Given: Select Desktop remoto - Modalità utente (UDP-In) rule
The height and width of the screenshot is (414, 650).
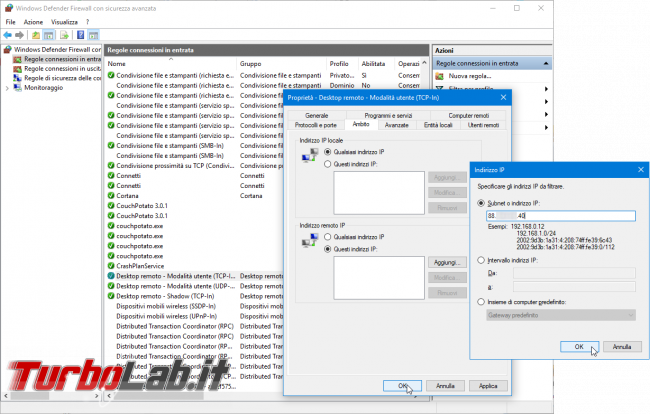Looking at the screenshot, I should 176,286.
